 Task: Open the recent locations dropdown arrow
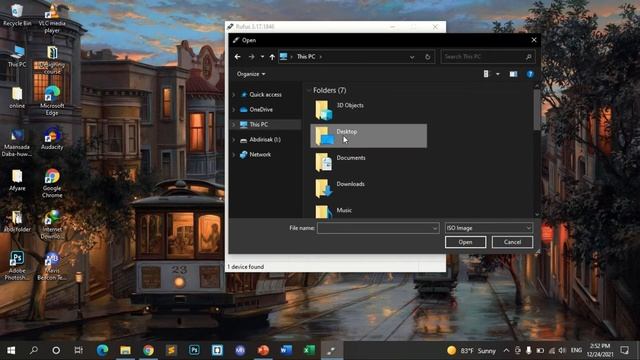pyautogui.click(x=262, y=57)
